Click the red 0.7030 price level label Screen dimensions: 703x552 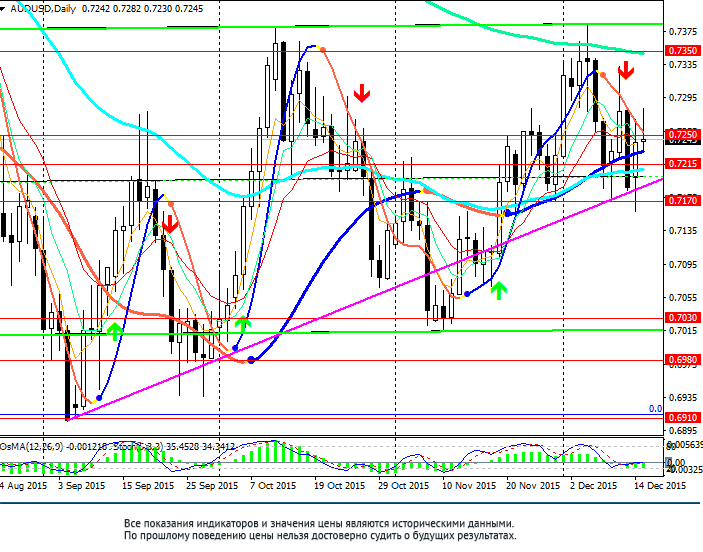(x=683, y=317)
